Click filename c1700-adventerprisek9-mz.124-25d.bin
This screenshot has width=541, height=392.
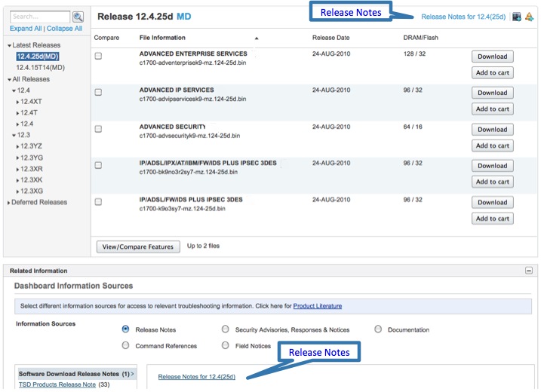click(192, 63)
